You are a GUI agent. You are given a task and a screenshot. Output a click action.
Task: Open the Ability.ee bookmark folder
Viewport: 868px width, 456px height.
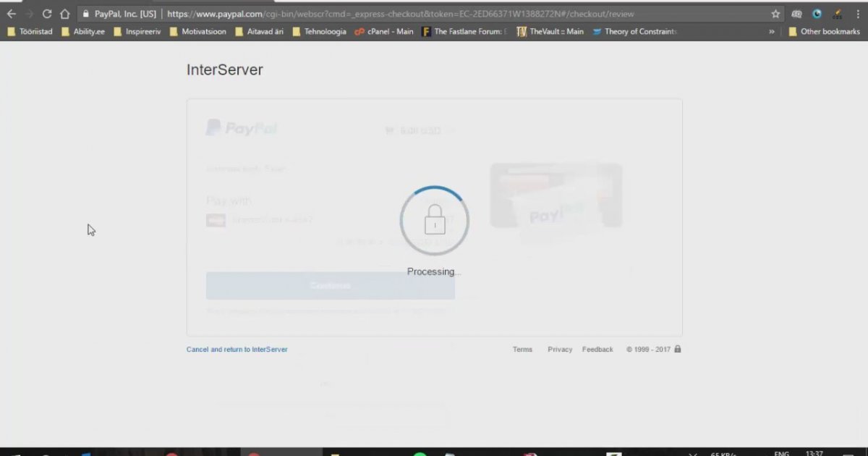[83, 32]
